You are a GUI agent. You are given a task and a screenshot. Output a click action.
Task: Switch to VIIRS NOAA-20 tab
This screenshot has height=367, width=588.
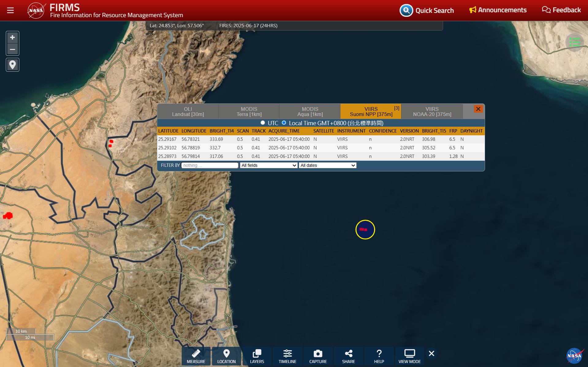coord(432,112)
